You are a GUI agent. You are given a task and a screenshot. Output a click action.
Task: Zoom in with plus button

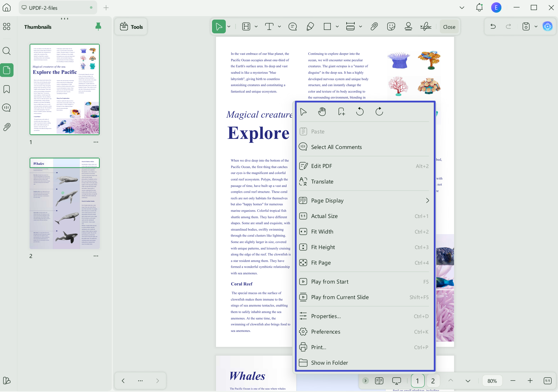point(530,381)
